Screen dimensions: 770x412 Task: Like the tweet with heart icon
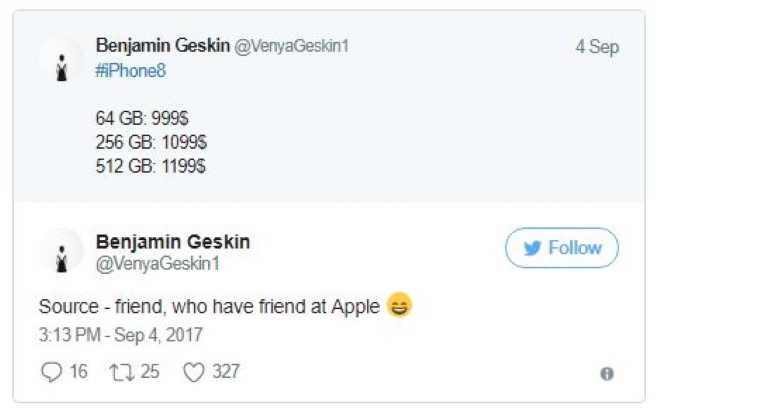tap(194, 372)
